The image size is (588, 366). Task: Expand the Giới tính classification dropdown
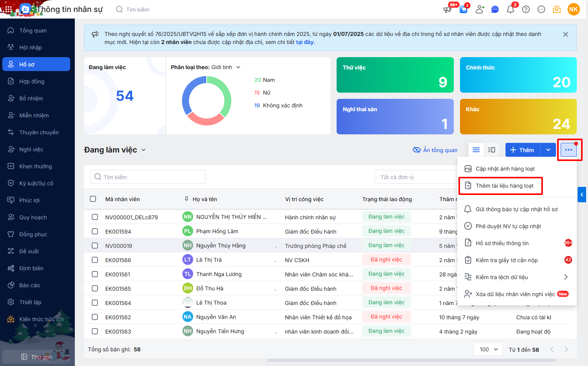pyautogui.click(x=238, y=67)
